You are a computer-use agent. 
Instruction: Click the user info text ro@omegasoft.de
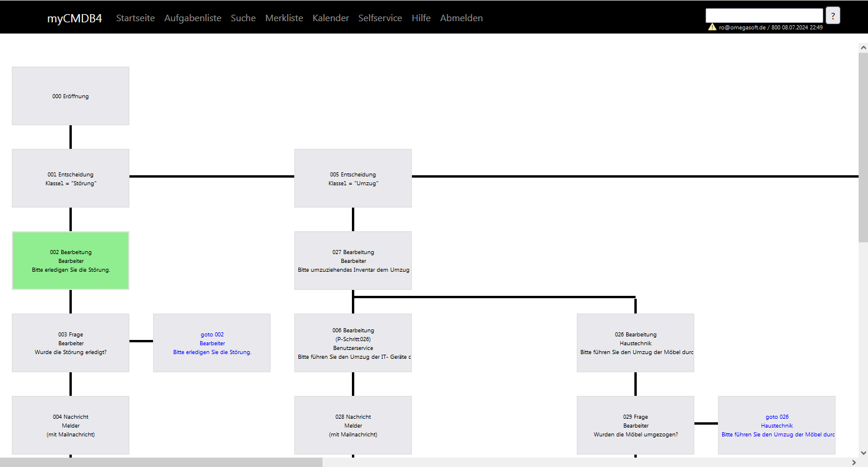pyautogui.click(x=770, y=28)
